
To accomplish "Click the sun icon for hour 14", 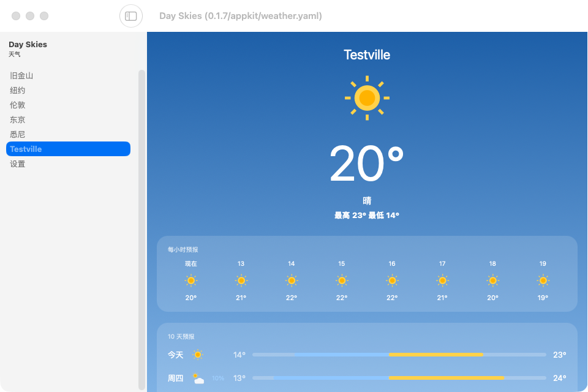I will (x=292, y=281).
